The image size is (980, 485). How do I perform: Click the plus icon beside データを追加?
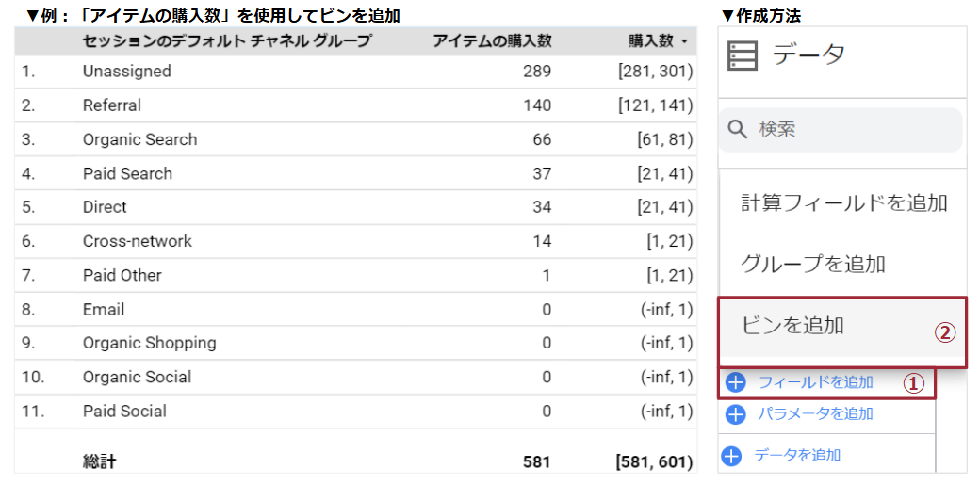(x=731, y=456)
